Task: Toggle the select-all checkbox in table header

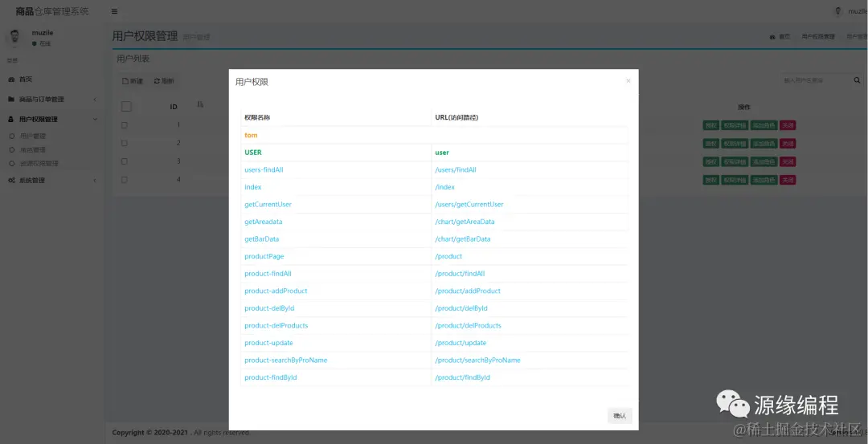Action: pos(126,107)
